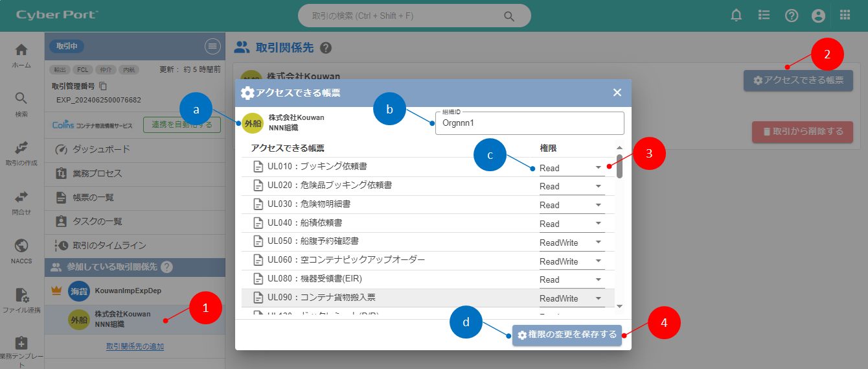Select 取引のタイムライン menu item
Viewport: 868px width, 369px height.
109,246
